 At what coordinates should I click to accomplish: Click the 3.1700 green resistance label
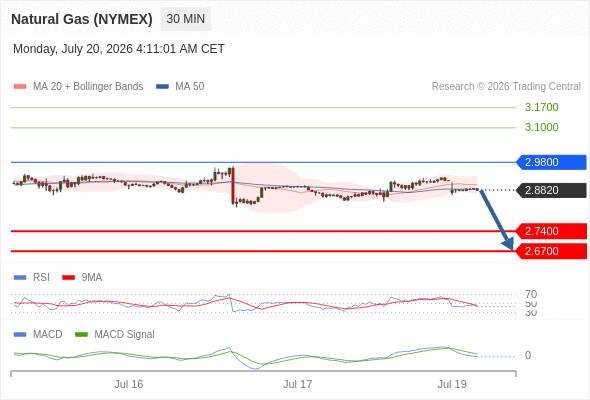point(541,107)
